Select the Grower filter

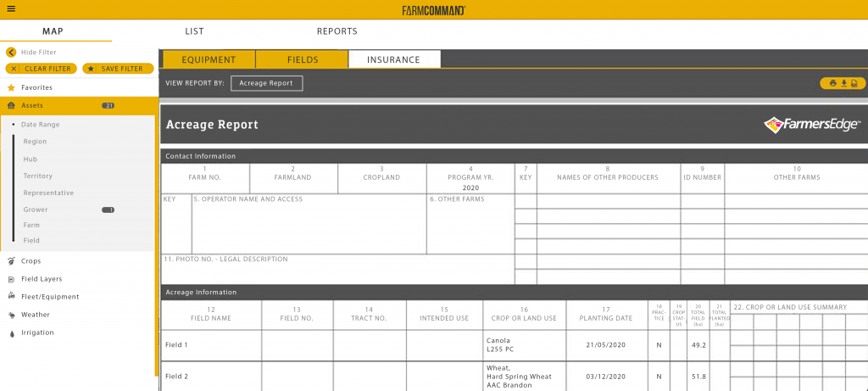[36, 209]
